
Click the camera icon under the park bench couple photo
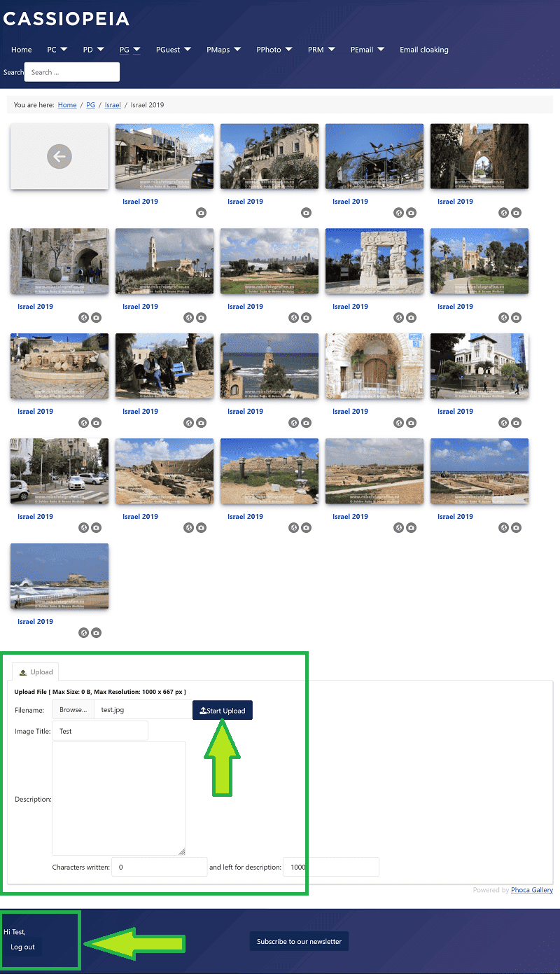201,423
